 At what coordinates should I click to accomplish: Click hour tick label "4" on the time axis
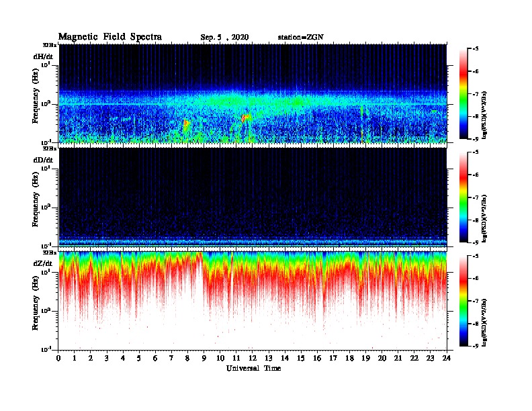[123, 359]
